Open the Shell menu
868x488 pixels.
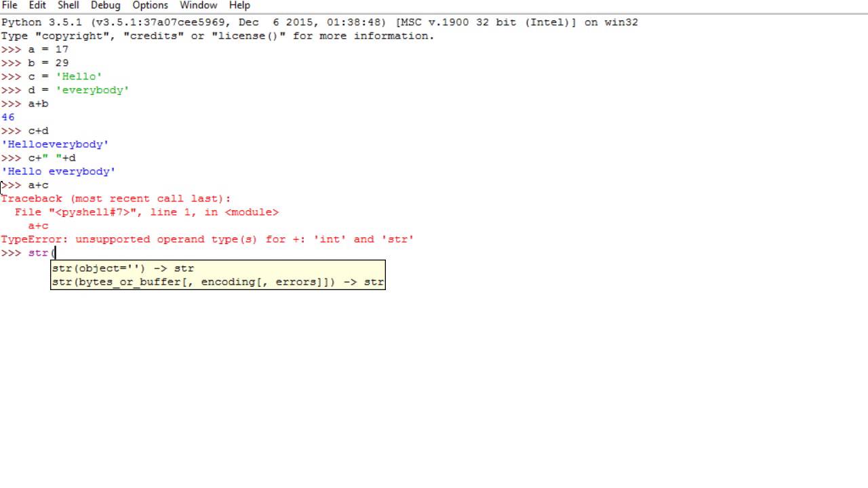click(x=68, y=5)
